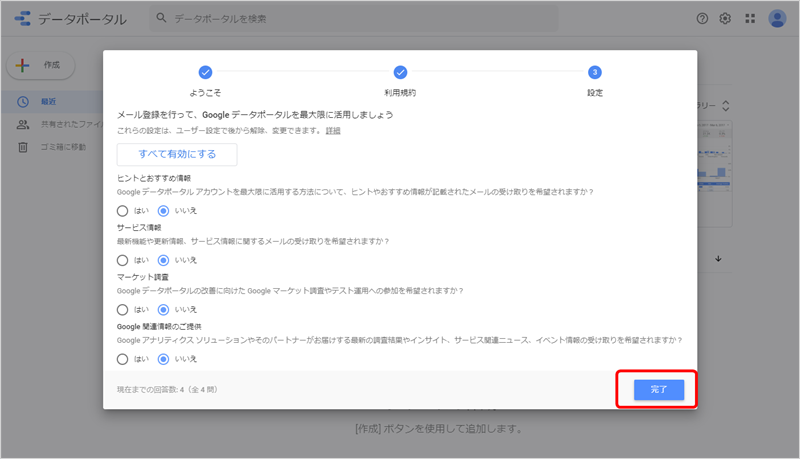Click the report thumbnail behind the dialog

[714, 173]
